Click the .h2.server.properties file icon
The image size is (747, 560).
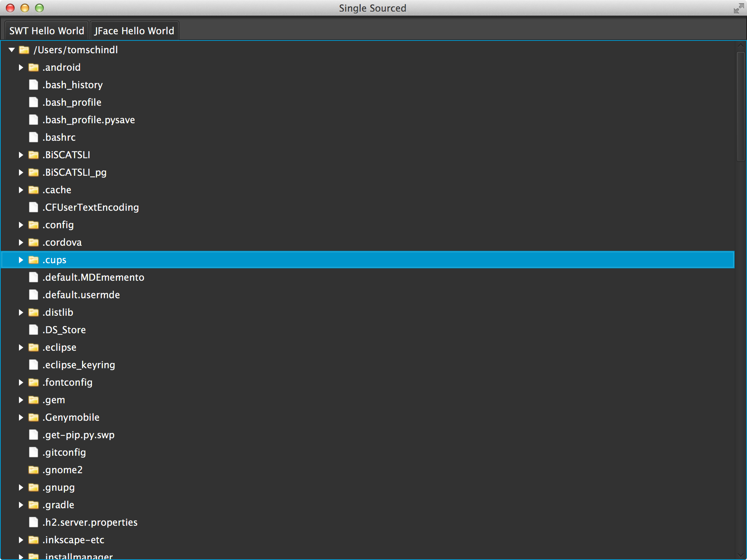point(34,522)
